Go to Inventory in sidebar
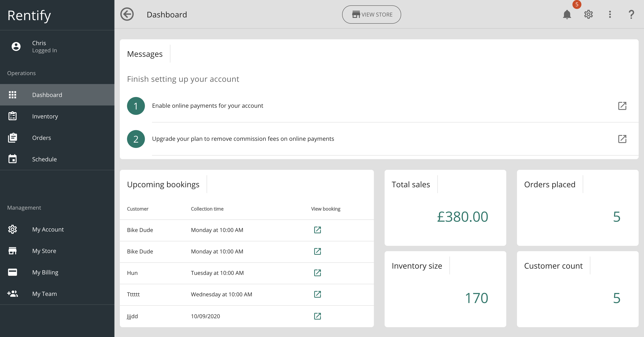The image size is (644, 337). pyautogui.click(x=45, y=116)
